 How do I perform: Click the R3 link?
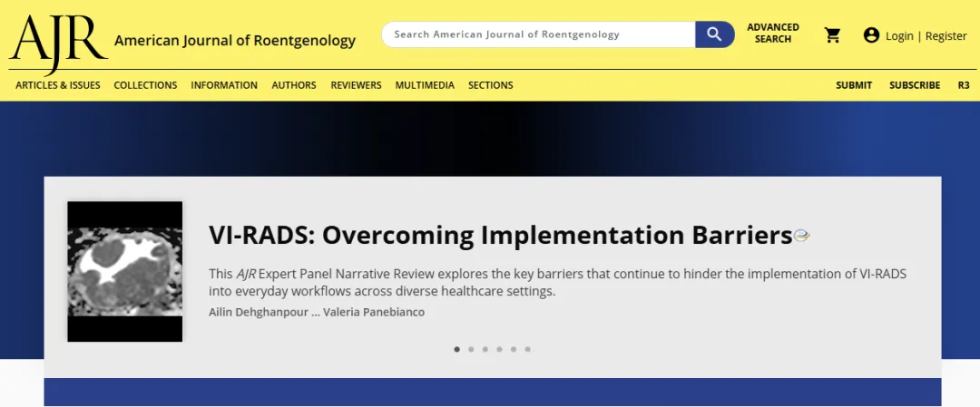tap(964, 85)
